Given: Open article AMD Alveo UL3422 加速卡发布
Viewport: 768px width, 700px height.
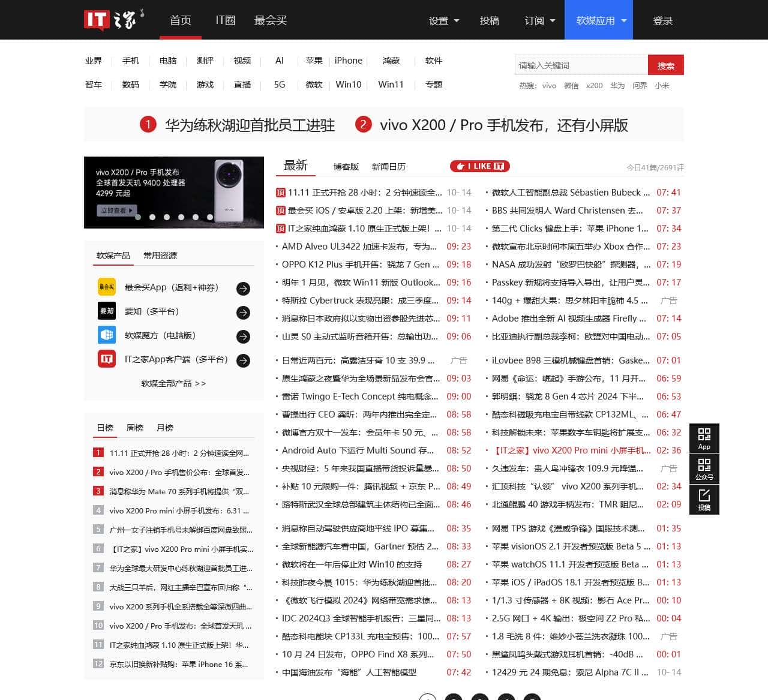Looking at the screenshot, I should pos(360,247).
